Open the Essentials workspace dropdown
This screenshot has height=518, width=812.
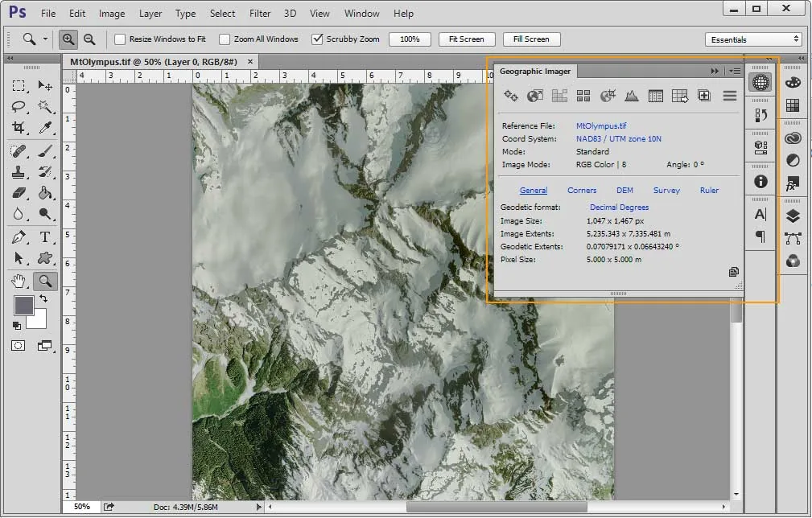[x=754, y=39]
